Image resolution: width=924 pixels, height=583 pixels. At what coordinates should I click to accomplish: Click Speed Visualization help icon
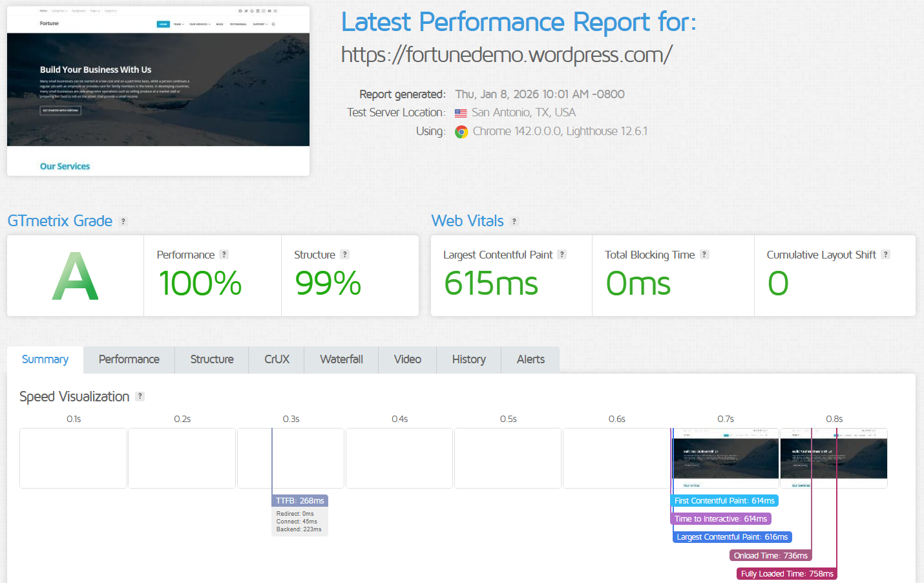pyautogui.click(x=140, y=396)
